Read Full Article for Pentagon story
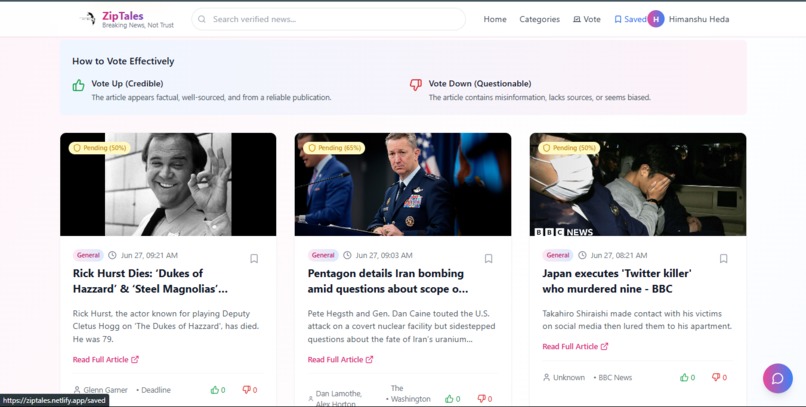 click(x=340, y=360)
